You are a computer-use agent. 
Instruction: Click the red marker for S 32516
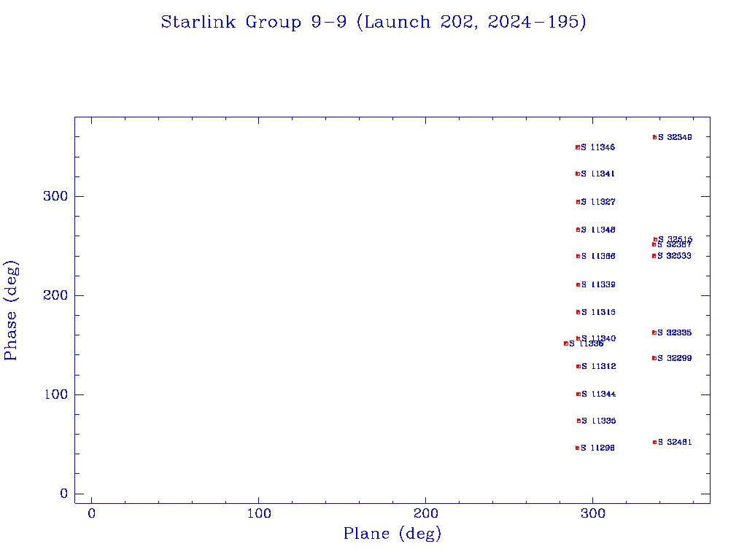(x=656, y=239)
